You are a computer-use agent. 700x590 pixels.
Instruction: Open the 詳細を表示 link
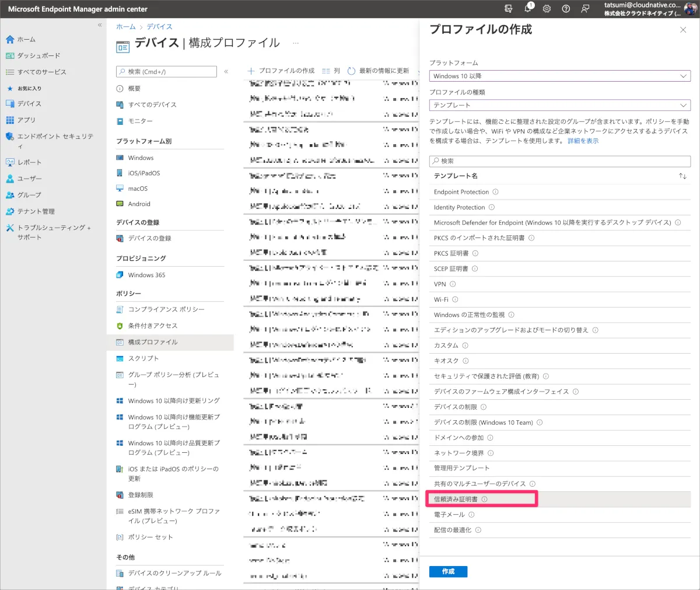tap(583, 141)
